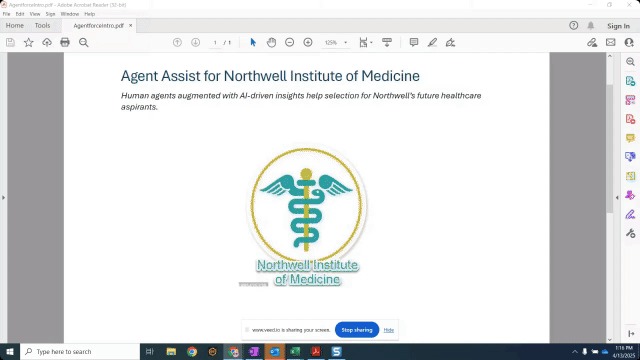Open Organize Pages tool in right pane

[x=630, y=176]
